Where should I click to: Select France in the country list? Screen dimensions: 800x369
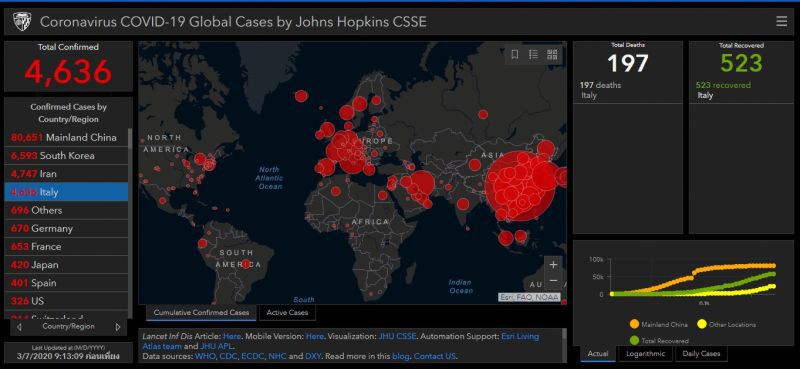(66, 247)
